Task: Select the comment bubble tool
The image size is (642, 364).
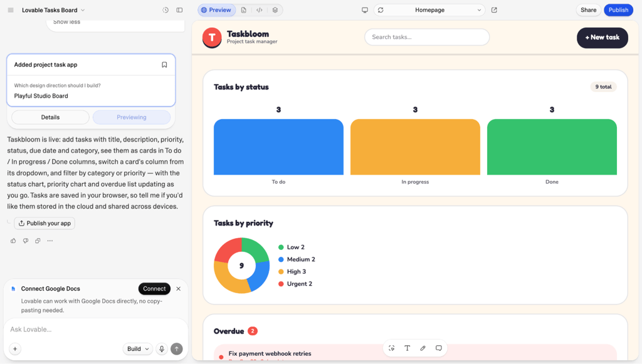Action: (438, 348)
